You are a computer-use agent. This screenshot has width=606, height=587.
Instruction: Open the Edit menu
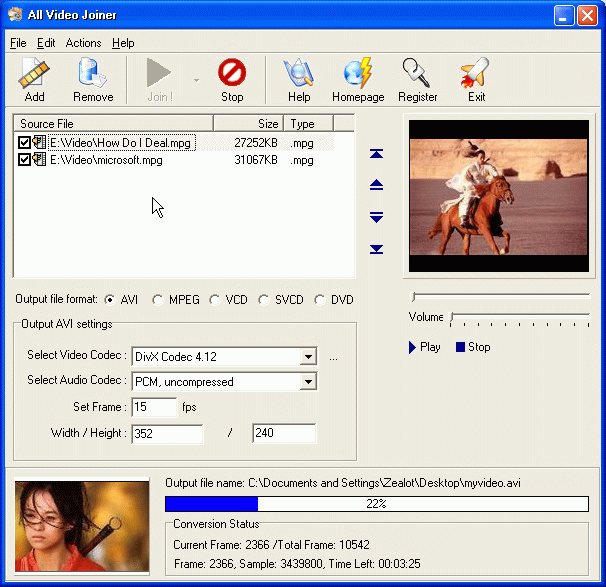pyautogui.click(x=46, y=43)
